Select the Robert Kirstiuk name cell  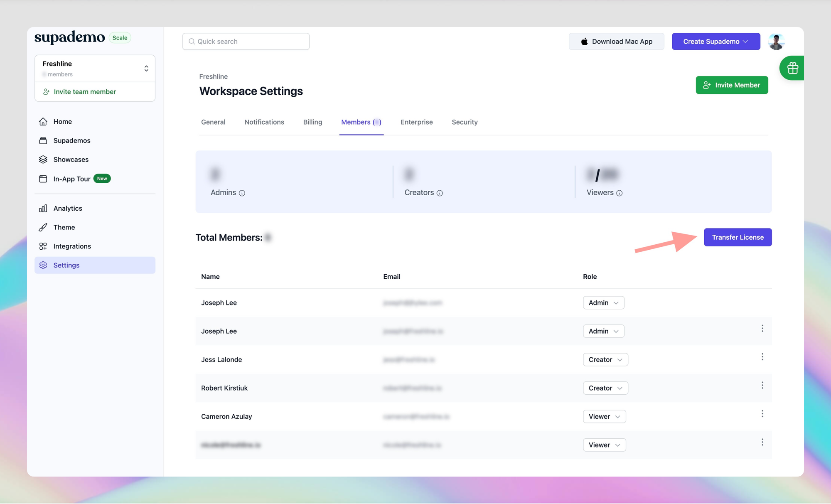tap(224, 388)
